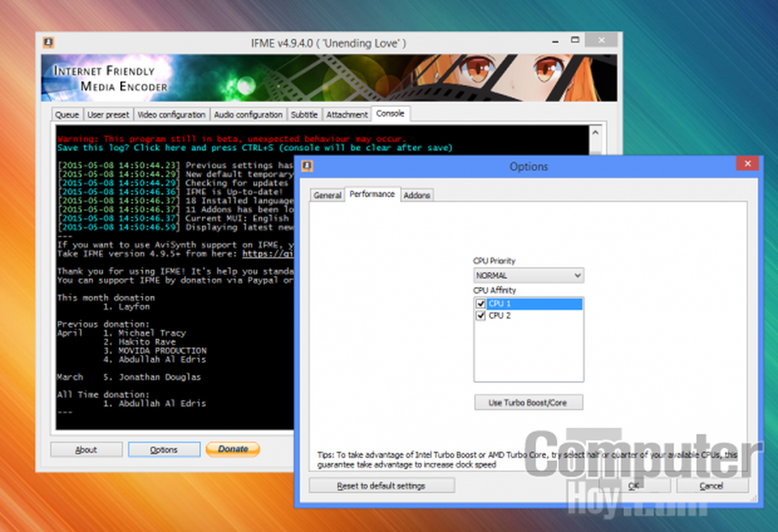The width and height of the screenshot is (778, 532).
Task: Close the IFME main window
Action: tap(601, 40)
